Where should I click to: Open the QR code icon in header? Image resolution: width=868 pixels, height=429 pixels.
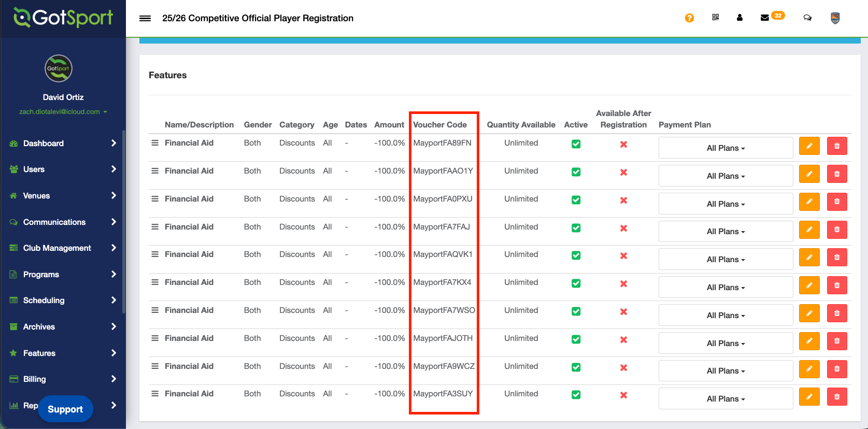716,18
